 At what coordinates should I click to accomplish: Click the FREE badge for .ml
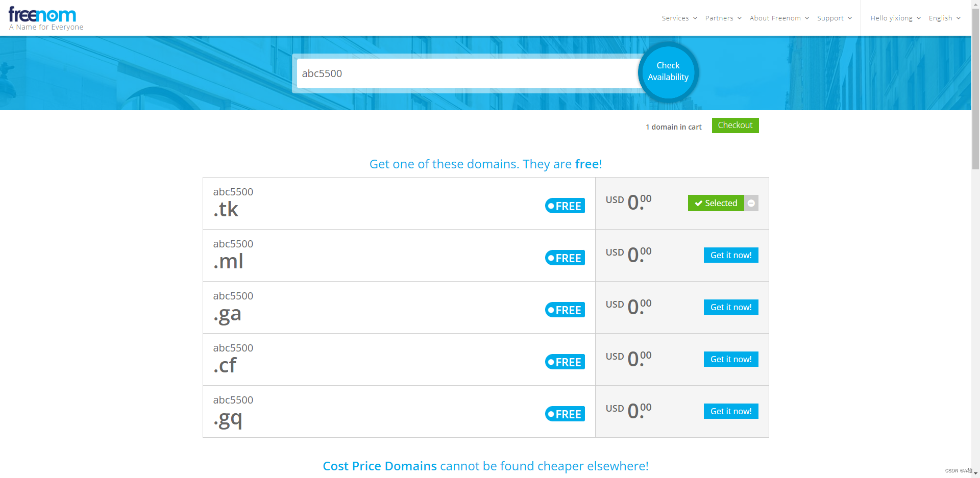pos(565,258)
